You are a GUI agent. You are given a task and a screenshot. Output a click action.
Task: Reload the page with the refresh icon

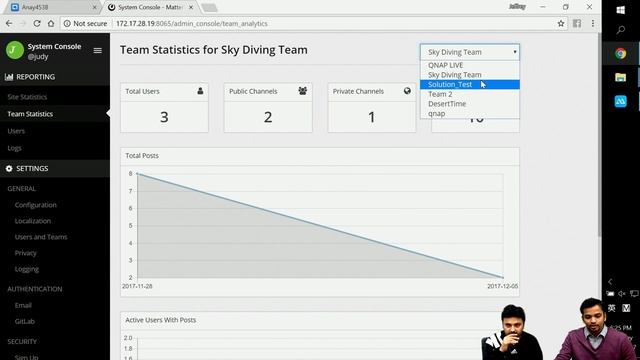[x=37, y=24]
